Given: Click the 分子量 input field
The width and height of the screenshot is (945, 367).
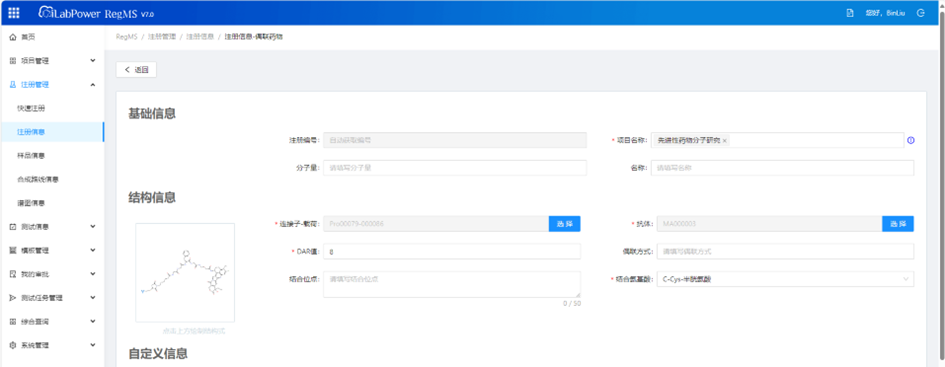Looking at the screenshot, I should click(455, 168).
